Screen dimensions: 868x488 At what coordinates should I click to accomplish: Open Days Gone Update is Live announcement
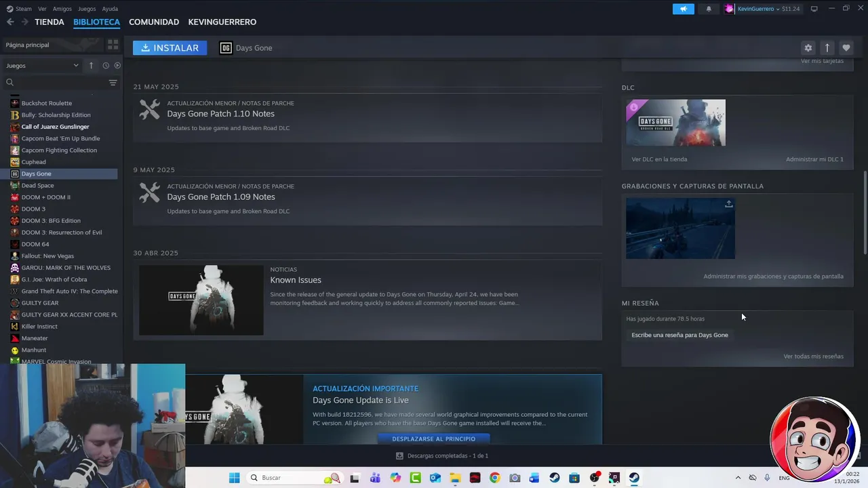(360, 400)
